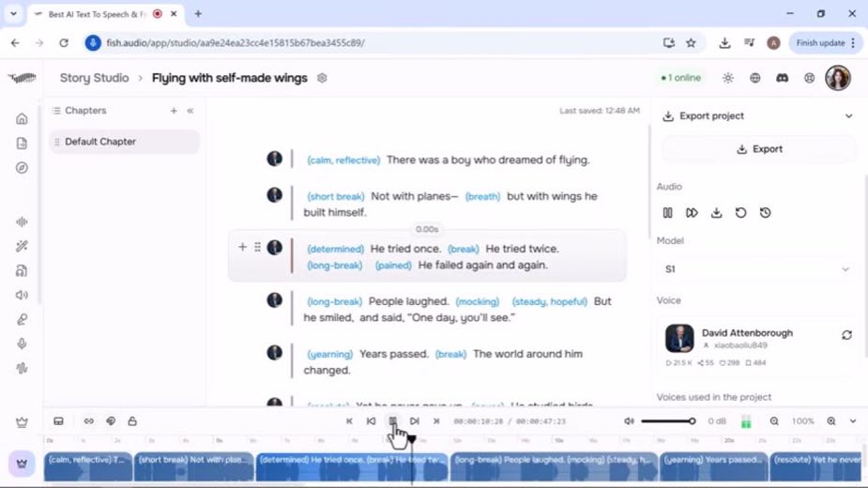The height and width of the screenshot is (488, 868).
Task: Select the '(calm, reflective)' timeline clip
Action: click(88, 466)
